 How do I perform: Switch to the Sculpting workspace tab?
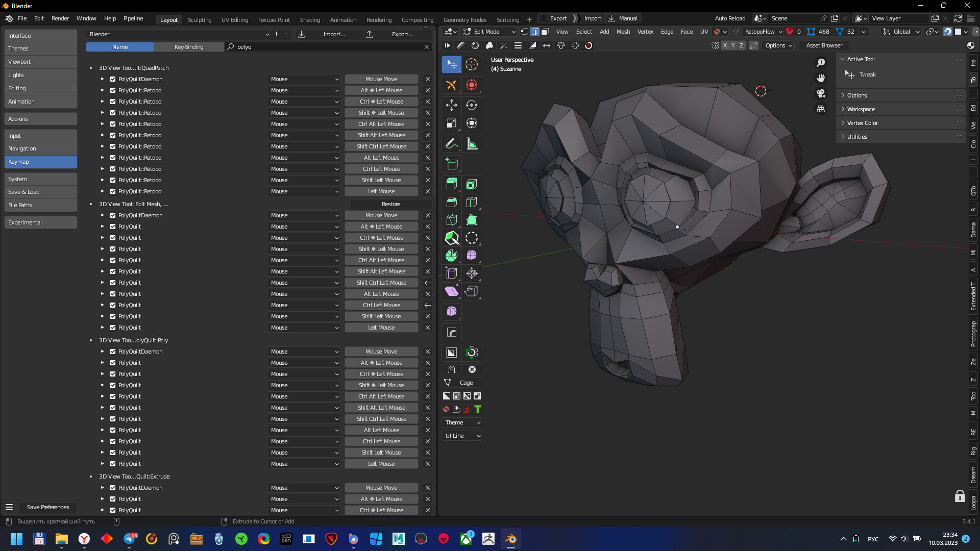[199, 19]
